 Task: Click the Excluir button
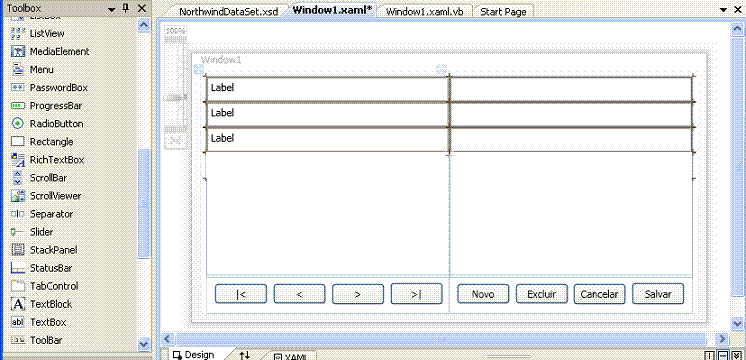pos(541,294)
